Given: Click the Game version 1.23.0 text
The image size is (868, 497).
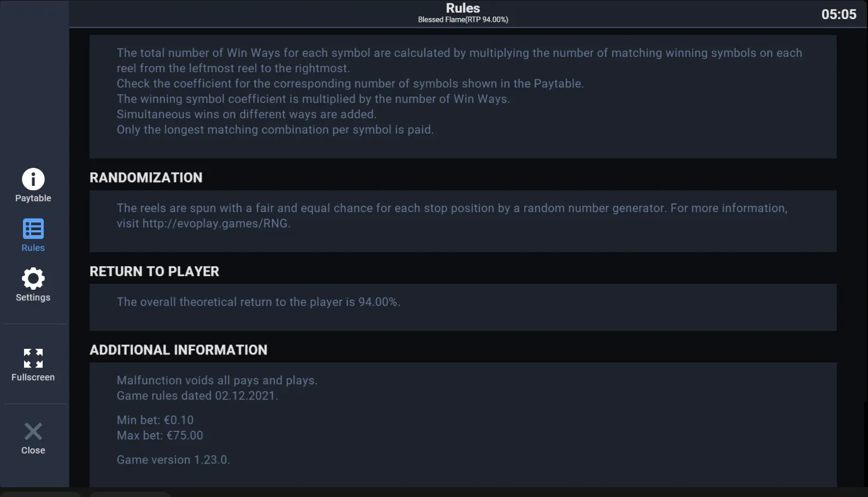Looking at the screenshot, I should (173, 460).
